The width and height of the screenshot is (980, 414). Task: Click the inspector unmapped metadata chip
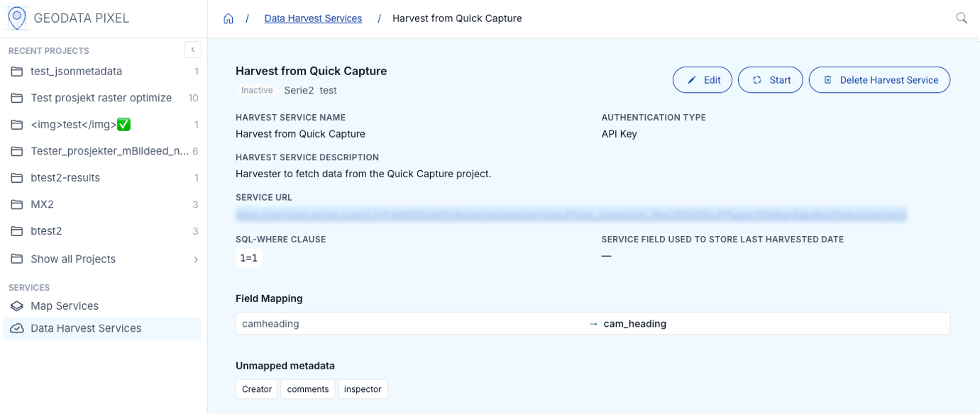point(363,389)
